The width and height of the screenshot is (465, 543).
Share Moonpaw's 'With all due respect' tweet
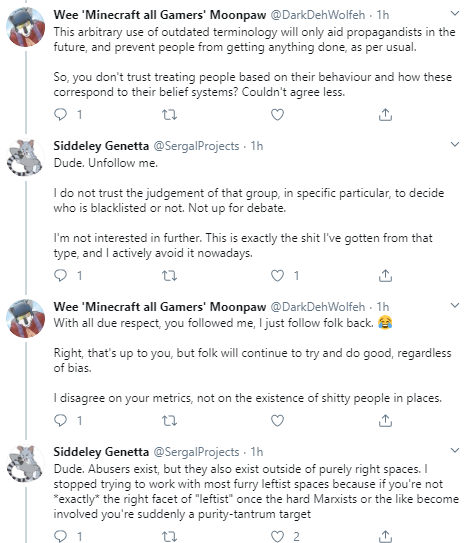coord(385,420)
